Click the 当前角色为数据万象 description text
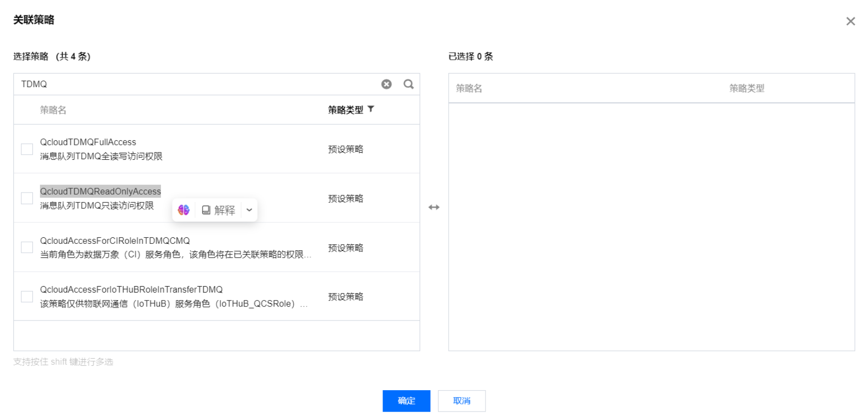This screenshot has height=417, width=868. click(175, 254)
